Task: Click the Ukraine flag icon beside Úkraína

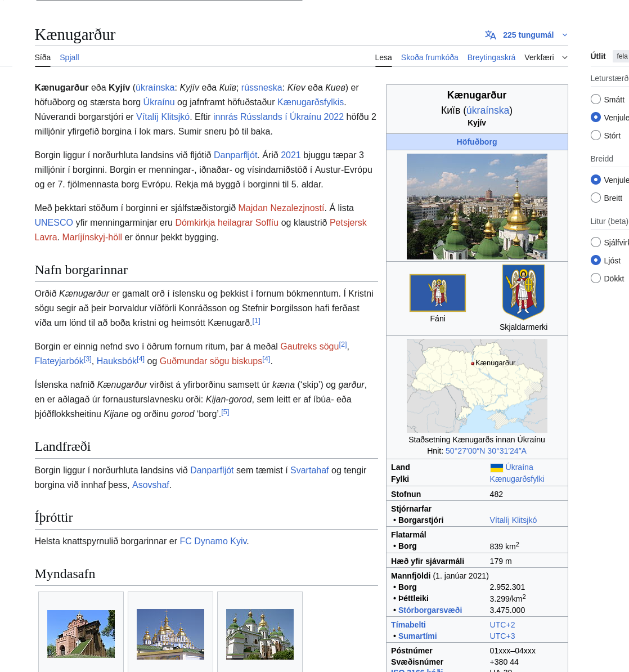Action: [497, 468]
